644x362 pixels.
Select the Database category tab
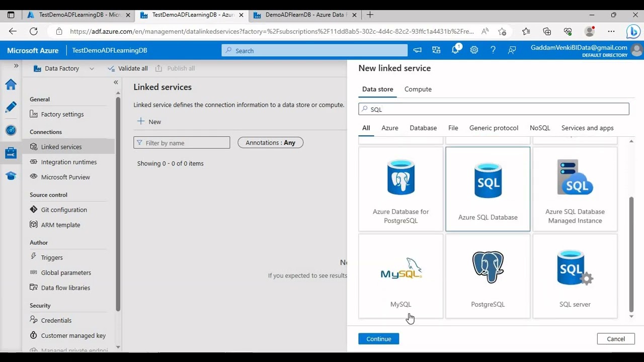(x=423, y=128)
